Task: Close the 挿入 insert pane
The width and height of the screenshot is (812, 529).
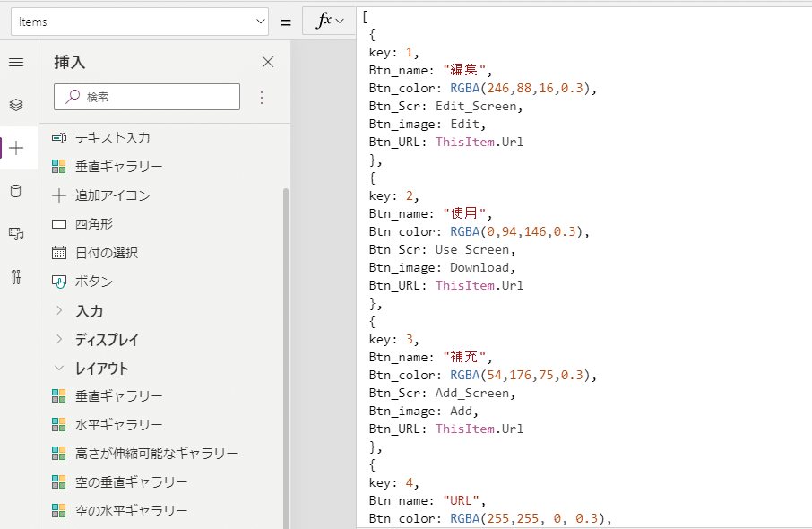Action: [268, 62]
